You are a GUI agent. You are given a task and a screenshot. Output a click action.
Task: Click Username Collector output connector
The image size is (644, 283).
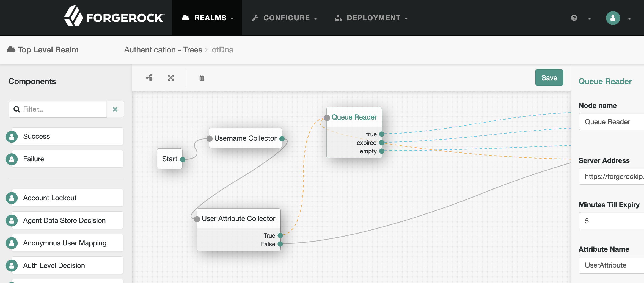(x=282, y=139)
